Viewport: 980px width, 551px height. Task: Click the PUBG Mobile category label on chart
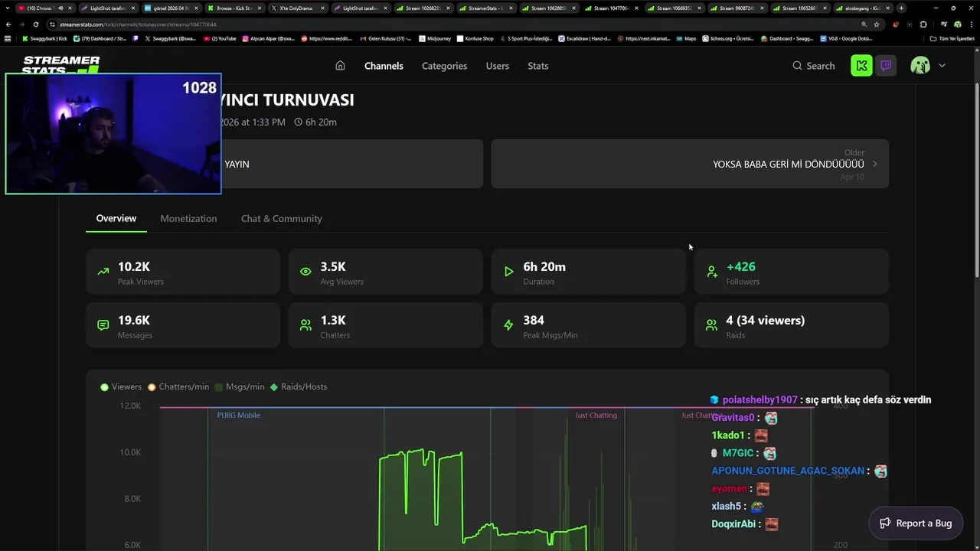coord(239,415)
